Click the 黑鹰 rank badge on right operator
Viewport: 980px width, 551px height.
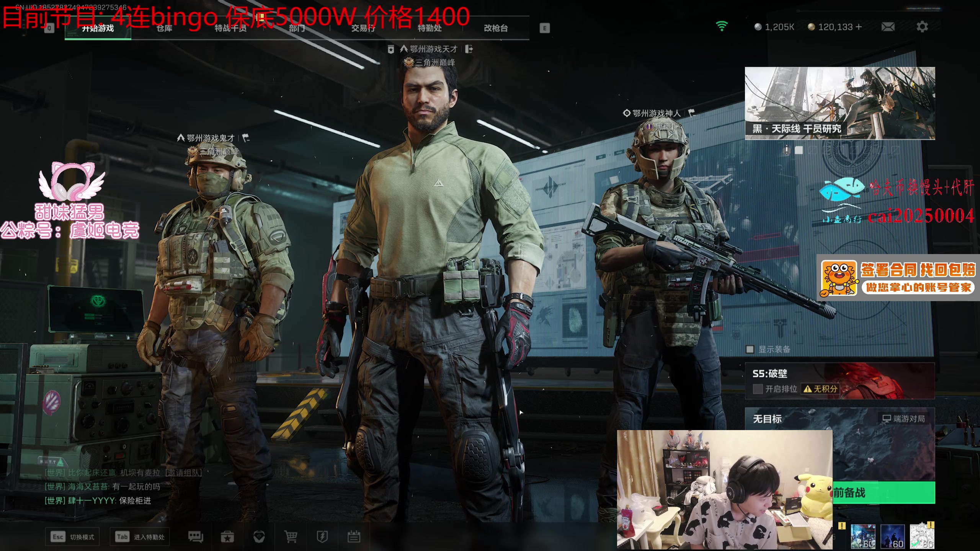click(649, 126)
